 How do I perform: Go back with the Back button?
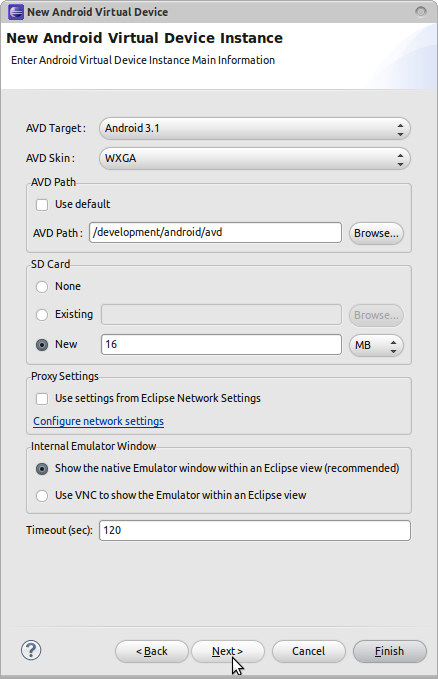(x=152, y=651)
